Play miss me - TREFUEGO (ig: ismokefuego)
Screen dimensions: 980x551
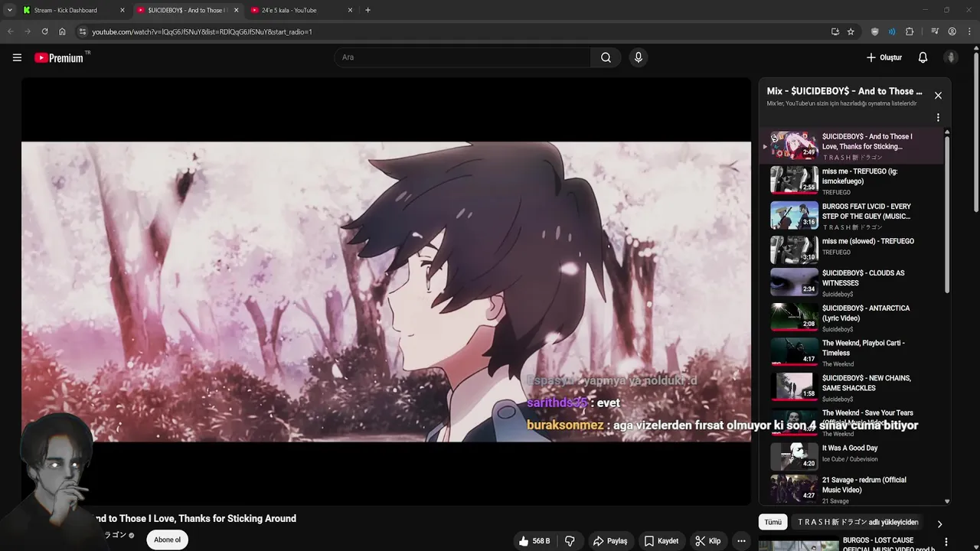[851, 181]
